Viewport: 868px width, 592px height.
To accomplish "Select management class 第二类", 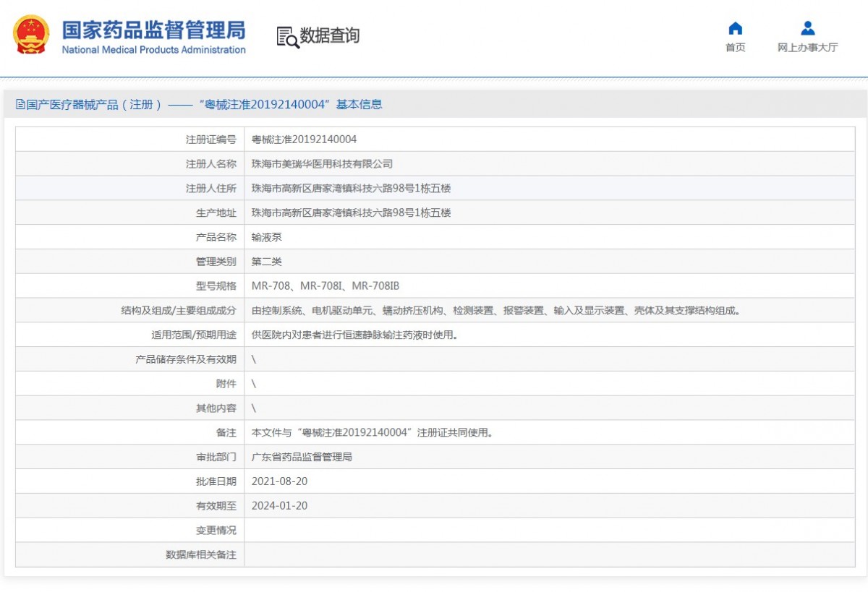I will [266, 262].
